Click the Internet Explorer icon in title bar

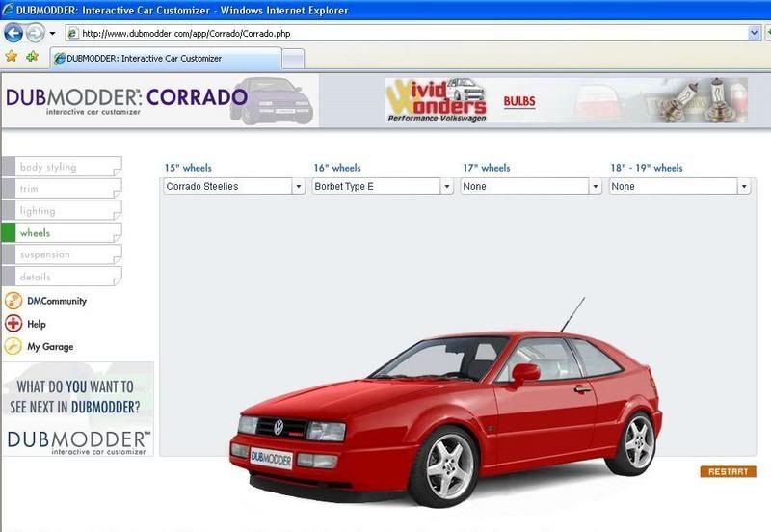(8, 10)
